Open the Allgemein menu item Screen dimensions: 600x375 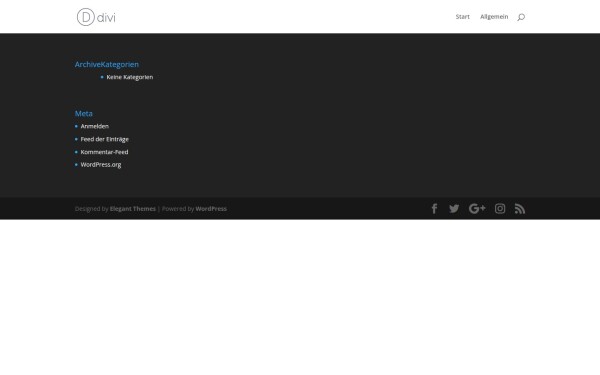(x=494, y=16)
